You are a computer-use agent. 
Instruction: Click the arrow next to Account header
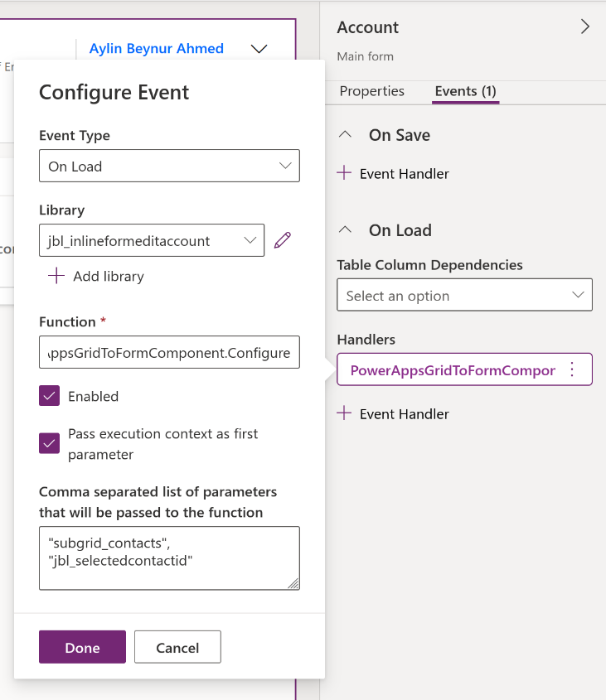click(585, 26)
